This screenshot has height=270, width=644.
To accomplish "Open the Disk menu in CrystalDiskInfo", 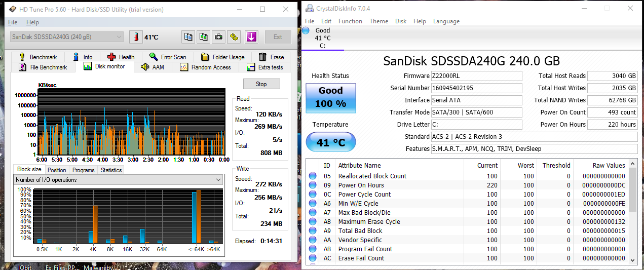I will pyautogui.click(x=401, y=21).
